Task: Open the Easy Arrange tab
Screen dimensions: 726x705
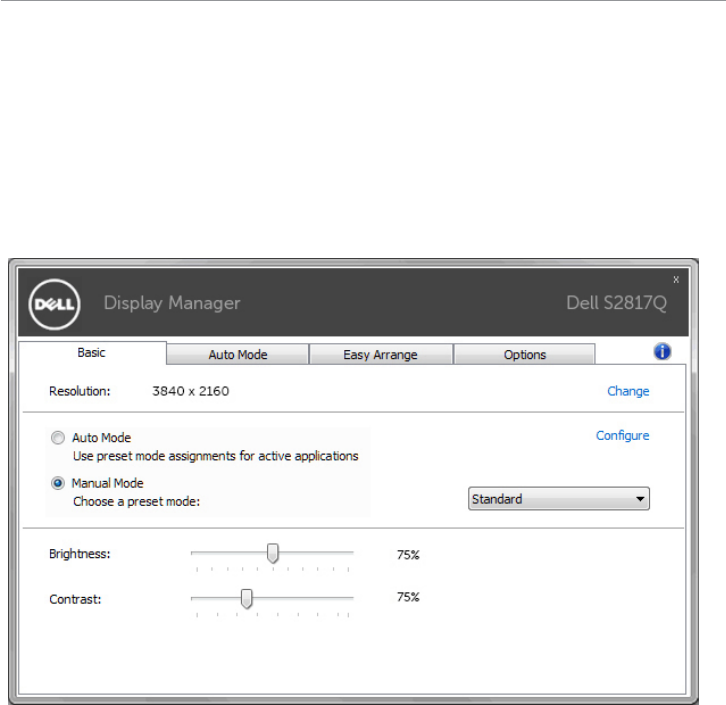Action: click(380, 355)
